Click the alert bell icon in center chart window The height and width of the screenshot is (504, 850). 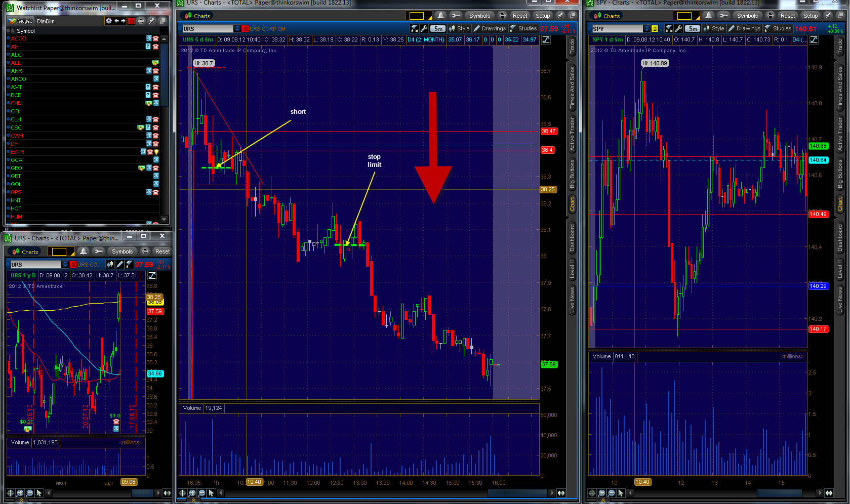[x=441, y=16]
